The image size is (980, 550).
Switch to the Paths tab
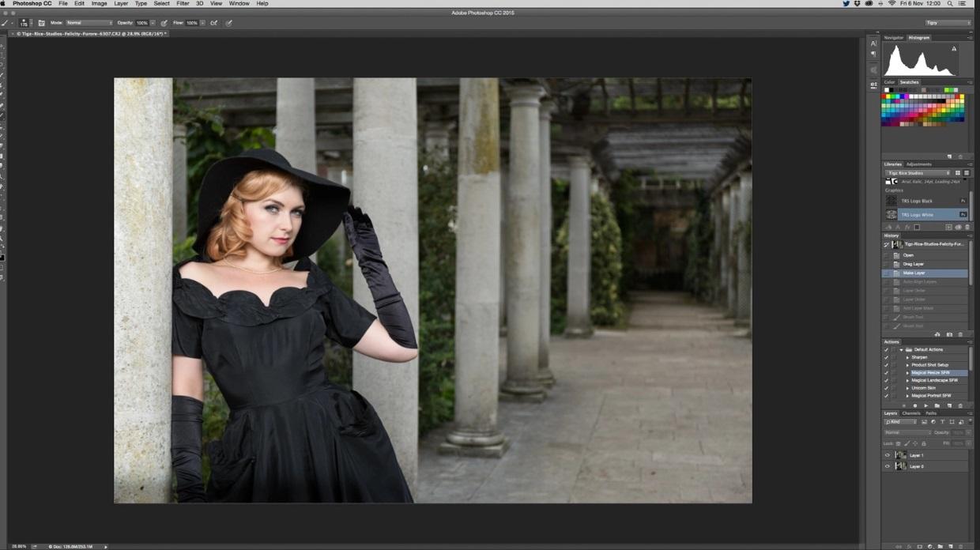pyautogui.click(x=931, y=413)
